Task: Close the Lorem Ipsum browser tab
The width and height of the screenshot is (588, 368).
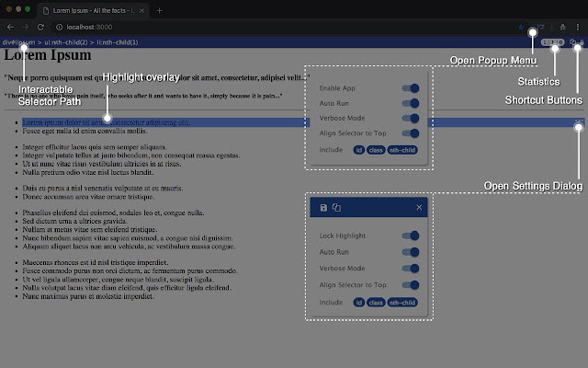Action: click(x=141, y=10)
